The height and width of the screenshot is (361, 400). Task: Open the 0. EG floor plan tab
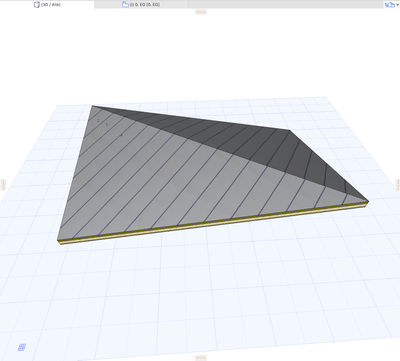pyautogui.click(x=141, y=5)
